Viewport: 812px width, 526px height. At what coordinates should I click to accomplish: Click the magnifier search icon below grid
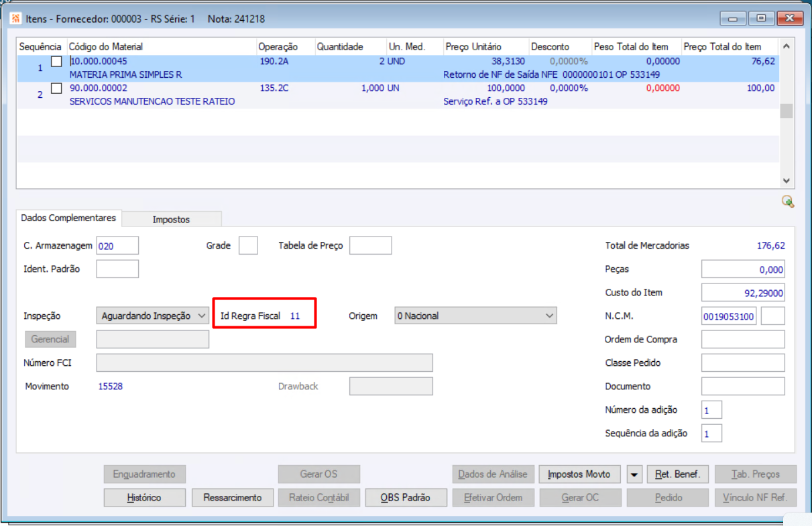pyautogui.click(x=788, y=201)
